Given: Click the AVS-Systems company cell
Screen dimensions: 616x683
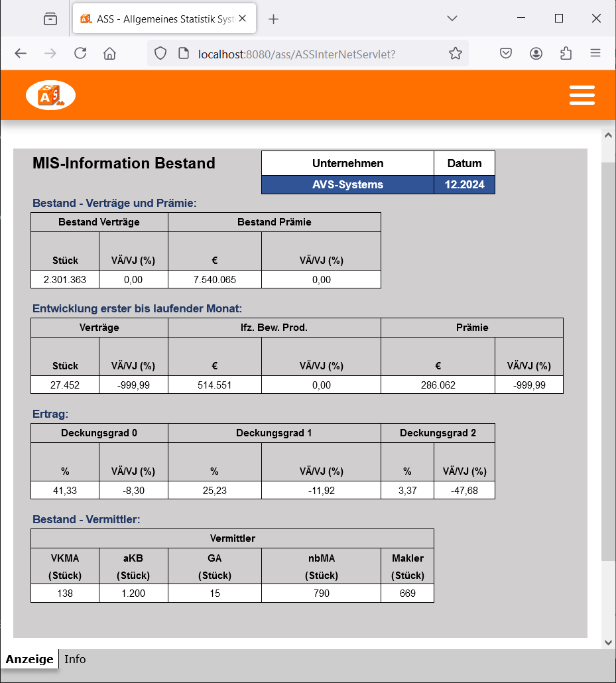Looking at the screenshot, I should point(347,185).
